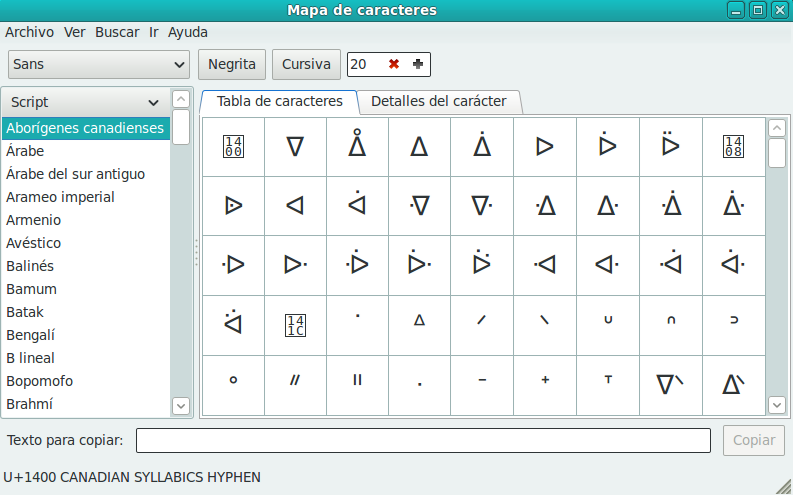Select Brahmí script
Viewport: 793px width, 495px height.
85,404
